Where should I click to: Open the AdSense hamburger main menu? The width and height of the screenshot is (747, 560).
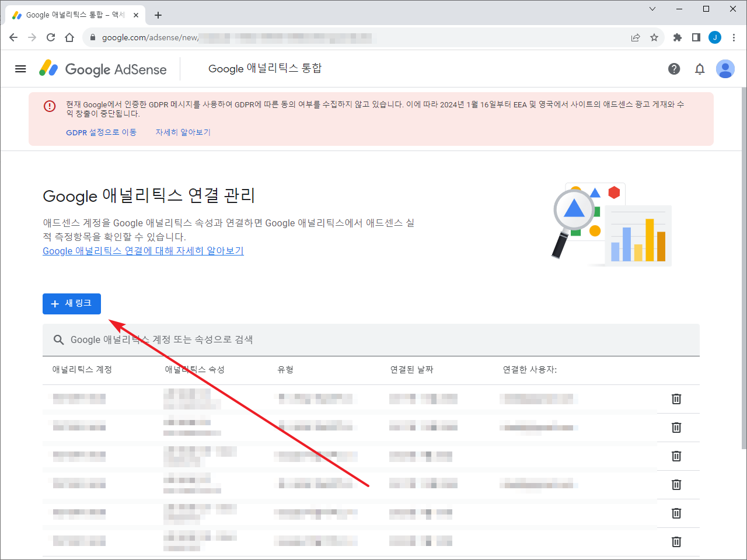pos(20,69)
